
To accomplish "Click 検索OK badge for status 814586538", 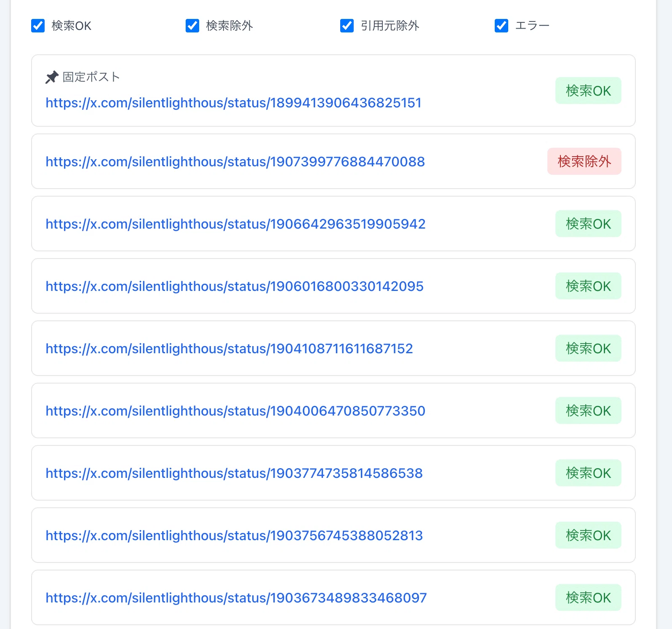I will pos(588,473).
